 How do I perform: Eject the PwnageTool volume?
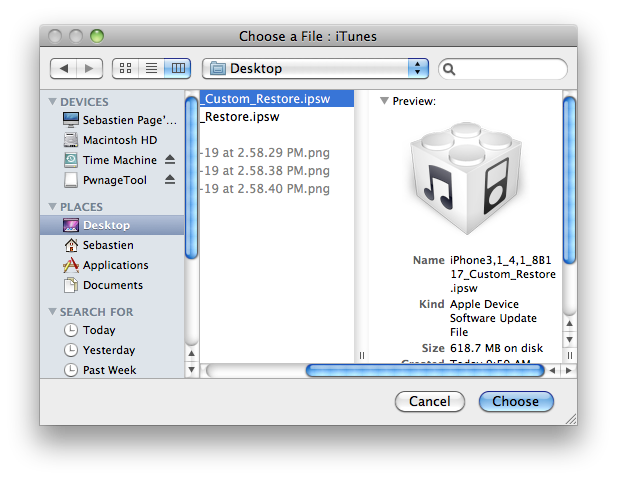[x=170, y=179]
